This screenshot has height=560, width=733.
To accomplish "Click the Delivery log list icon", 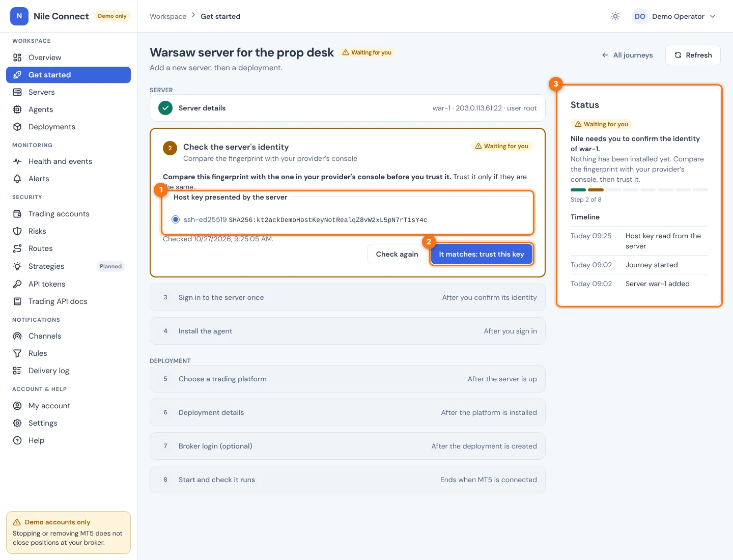I will (x=17, y=371).
